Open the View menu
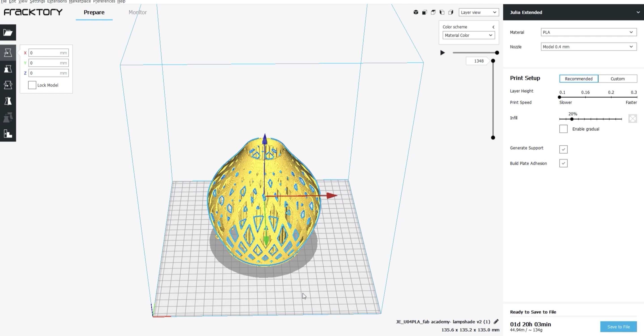The width and height of the screenshot is (644, 336). pyautogui.click(x=23, y=1)
